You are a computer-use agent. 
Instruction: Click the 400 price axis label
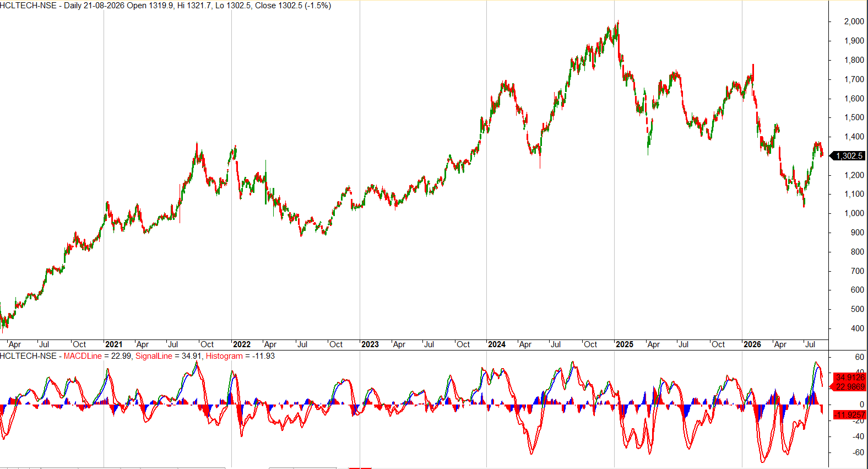coord(858,328)
